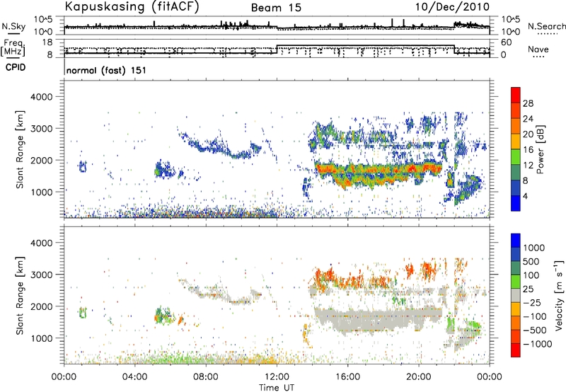Click the 'Time UT' axis title

point(277,387)
